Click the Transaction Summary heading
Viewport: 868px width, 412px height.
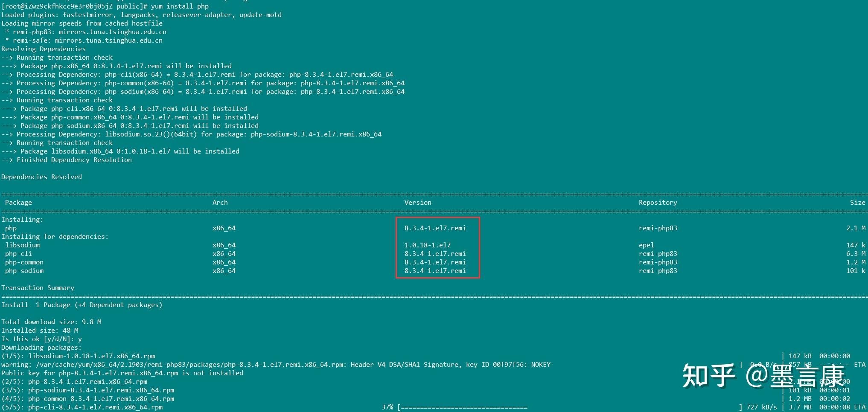[38, 287]
